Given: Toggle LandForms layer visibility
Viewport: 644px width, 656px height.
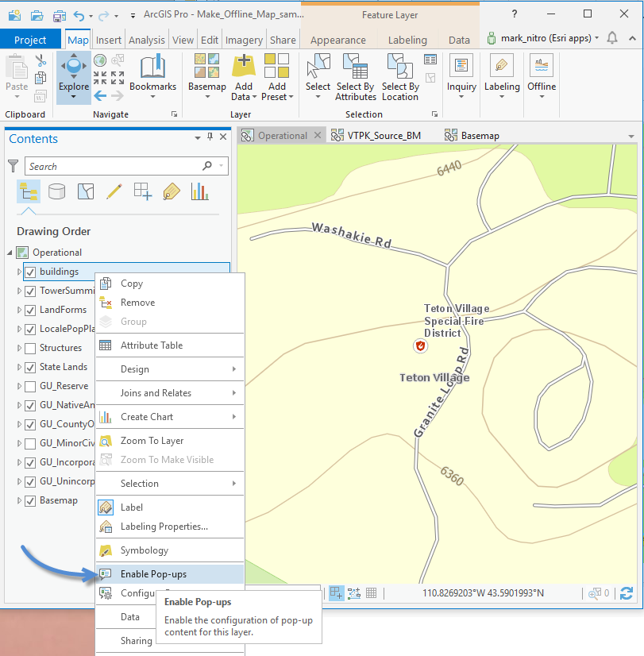Looking at the screenshot, I should (x=30, y=310).
